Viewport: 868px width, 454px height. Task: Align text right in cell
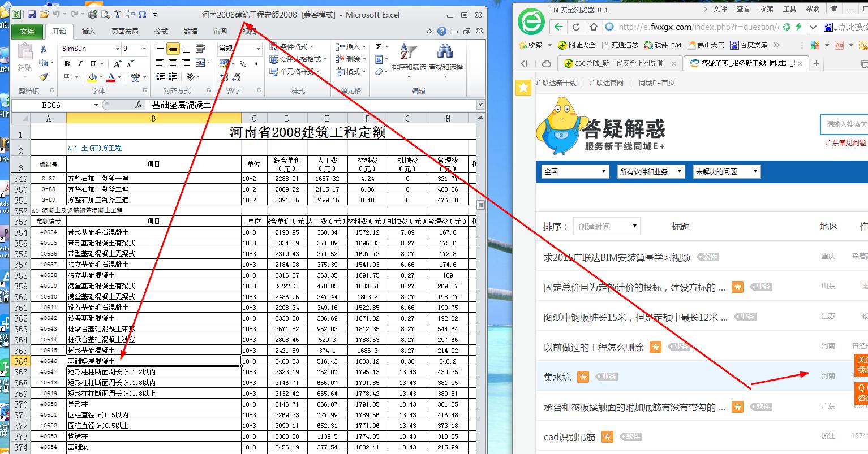(x=186, y=63)
